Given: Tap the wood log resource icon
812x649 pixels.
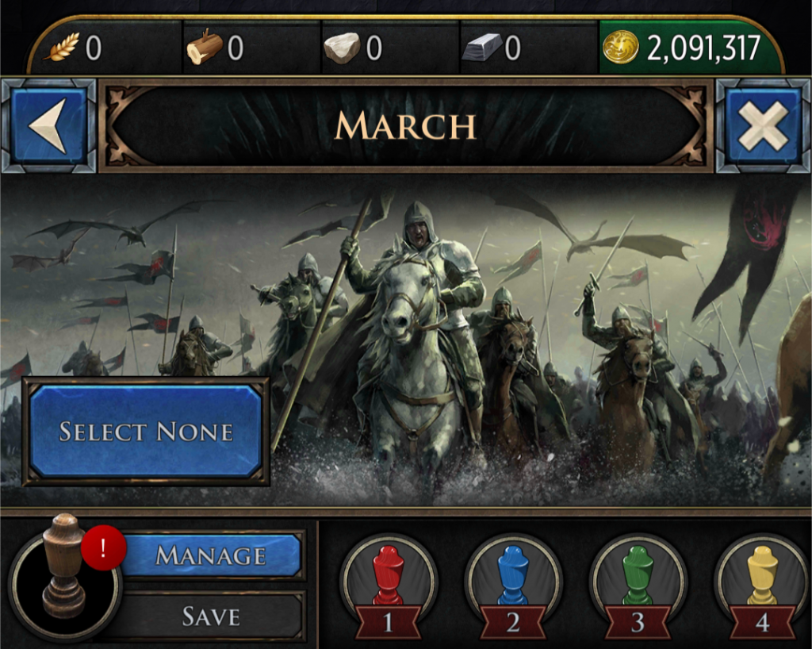Looking at the screenshot, I should coord(204,47).
